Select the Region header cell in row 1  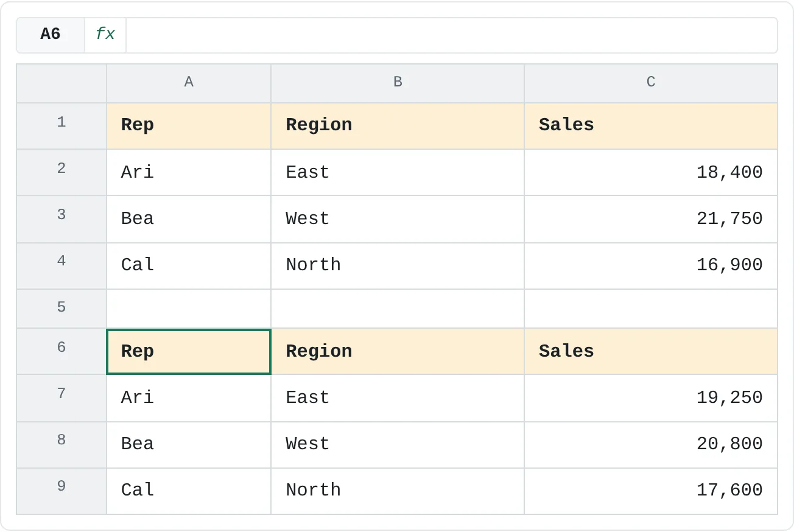tap(398, 126)
